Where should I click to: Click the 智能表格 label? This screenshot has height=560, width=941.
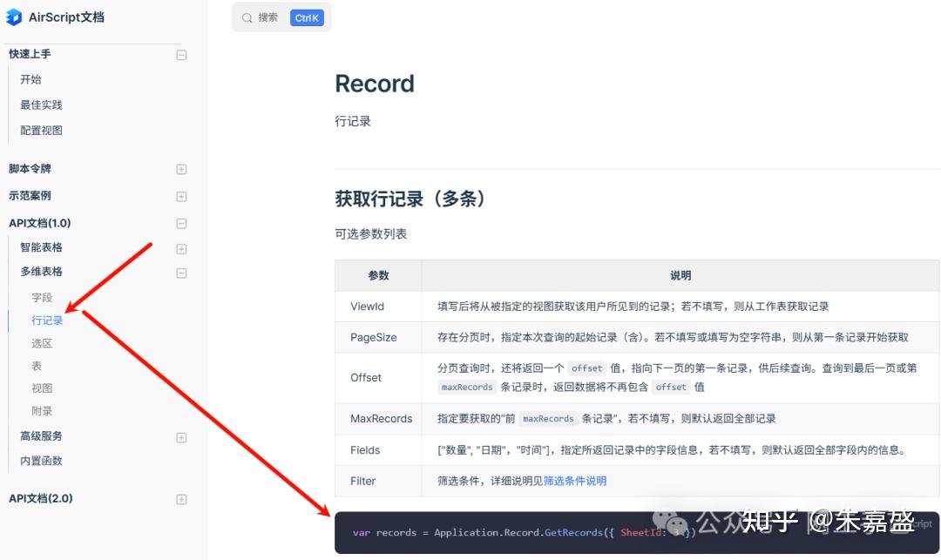point(42,247)
